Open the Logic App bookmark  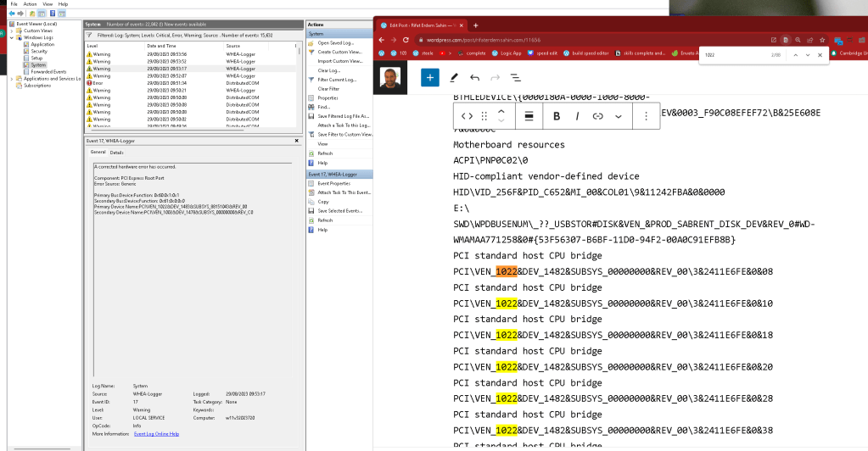click(x=506, y=53)
